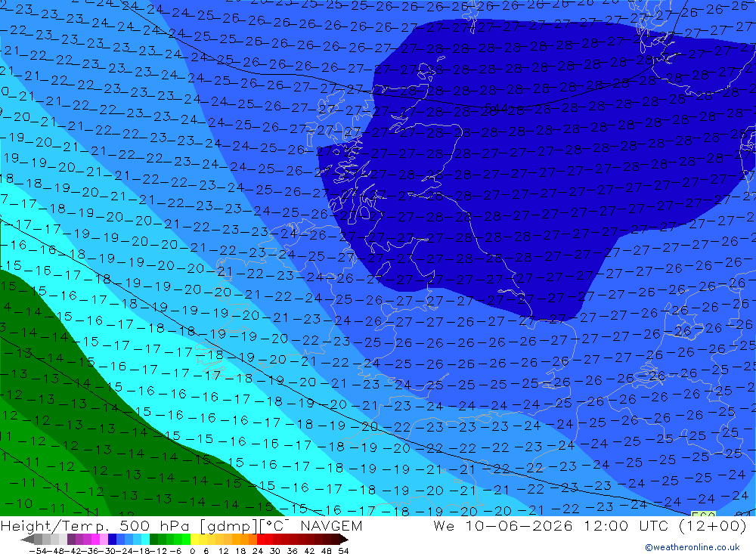
Task: Click the cyan swatch in color legend
Action: click(145, 539)
